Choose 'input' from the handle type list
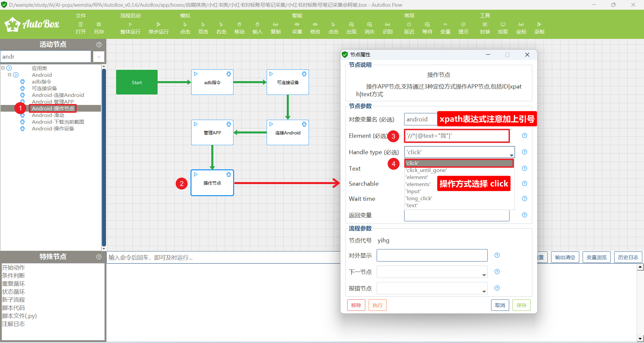Screen dimensions: 644x343 (413, 191)
